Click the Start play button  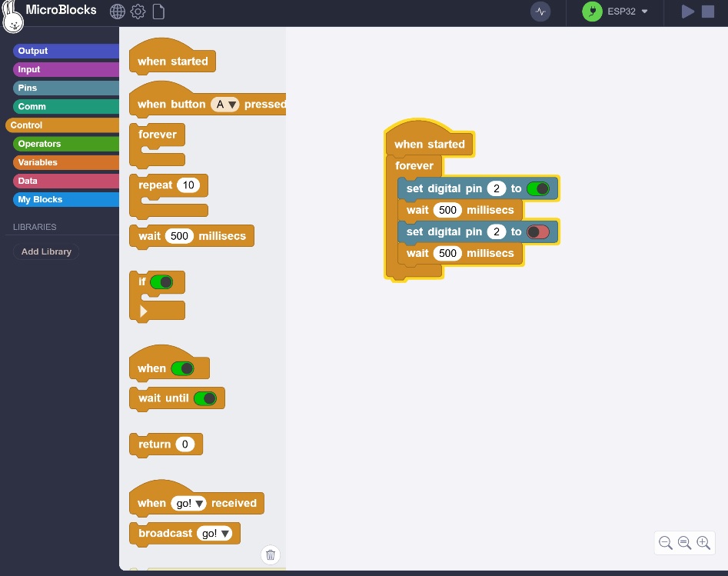point(687,12)
